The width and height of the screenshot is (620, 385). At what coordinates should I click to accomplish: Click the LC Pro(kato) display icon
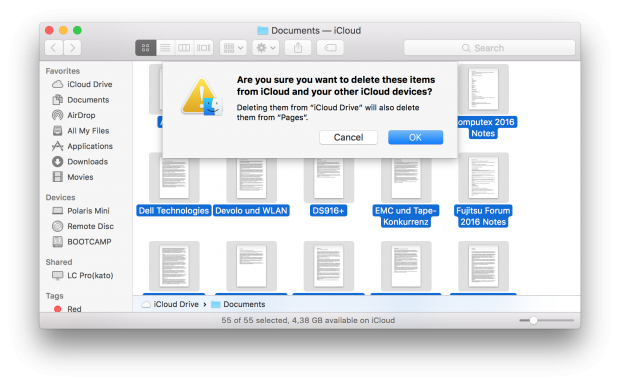(x=58, y=275)
